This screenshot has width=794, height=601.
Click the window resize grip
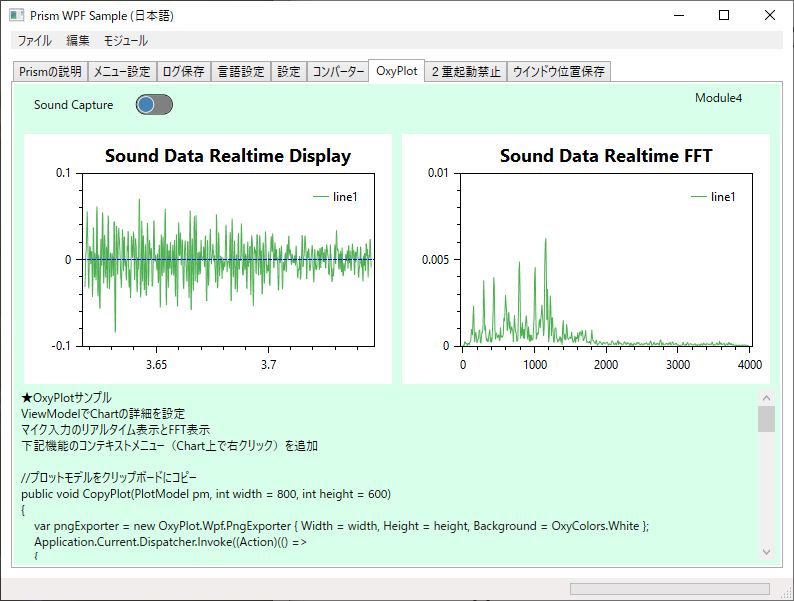tap(787, 593)
